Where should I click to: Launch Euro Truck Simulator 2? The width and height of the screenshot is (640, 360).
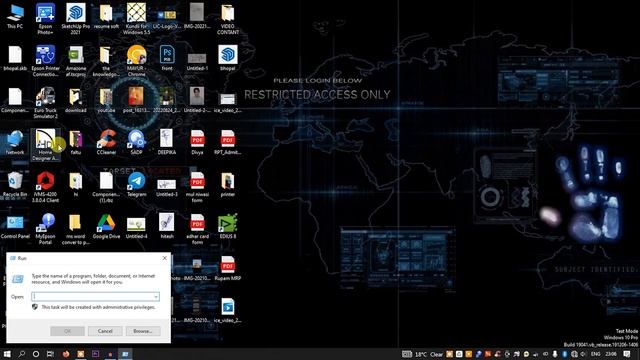point(45,103)
